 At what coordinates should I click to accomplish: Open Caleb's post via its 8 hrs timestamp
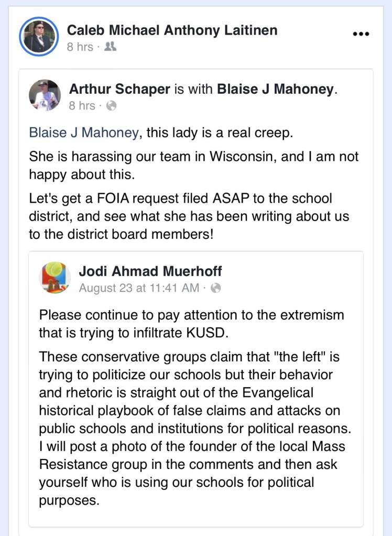[80, 47]
